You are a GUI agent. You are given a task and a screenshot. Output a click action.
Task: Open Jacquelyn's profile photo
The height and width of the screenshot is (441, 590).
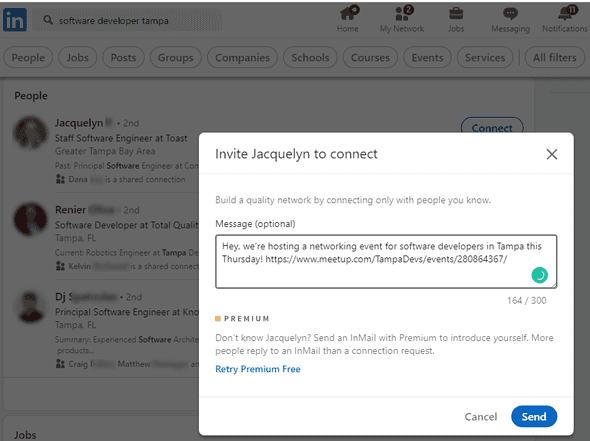pyautogui.click(x=30, y=133)
